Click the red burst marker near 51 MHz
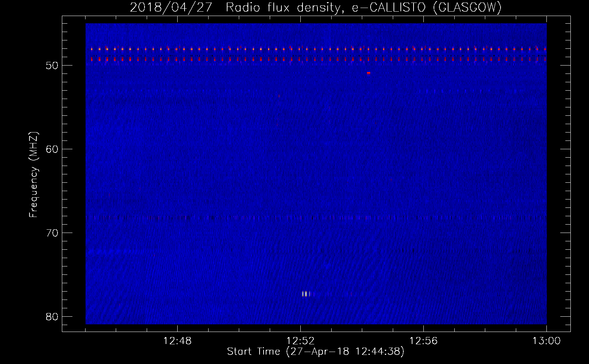This screenshot has width=589, height=364. pos(368,73)
